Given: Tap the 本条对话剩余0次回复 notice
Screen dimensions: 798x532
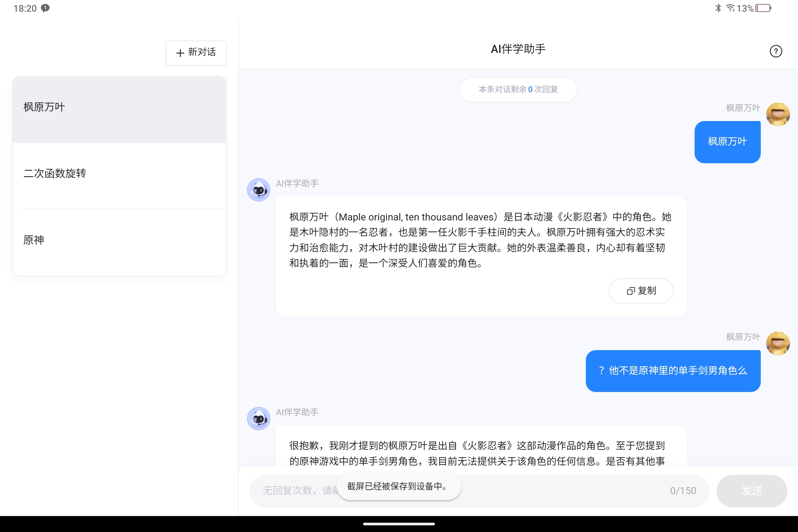Looking at the screenshot, I should click(x=518, y=89).
